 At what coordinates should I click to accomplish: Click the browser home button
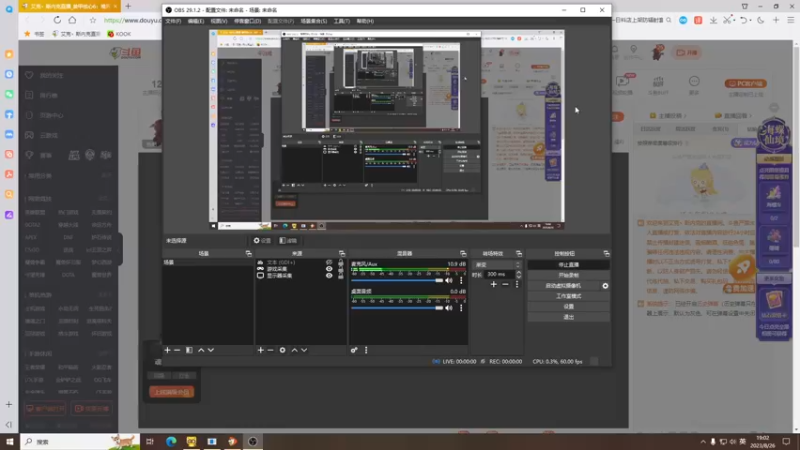72,20
